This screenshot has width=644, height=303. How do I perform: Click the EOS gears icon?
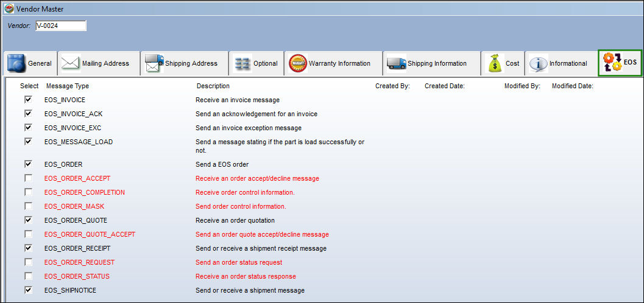pyautogui.click(x=612, y=63)
